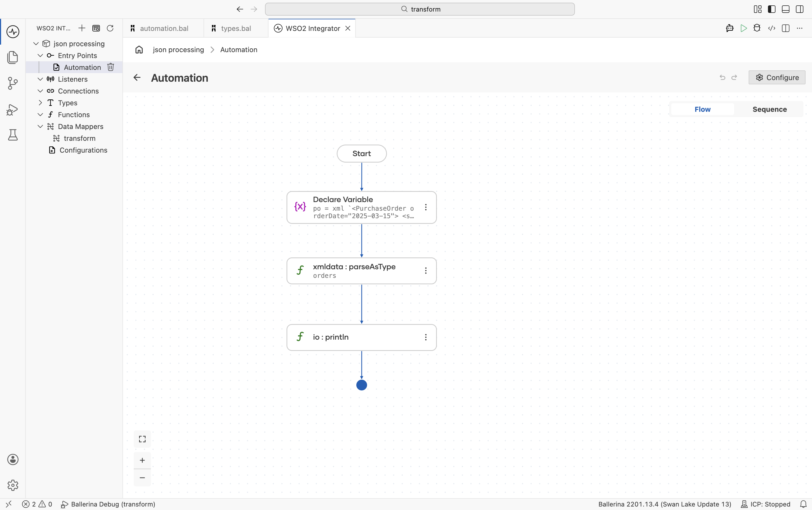Collapse the Data Mappers section
Viewport: 812px width, 510px height.
tap(40, 126)
